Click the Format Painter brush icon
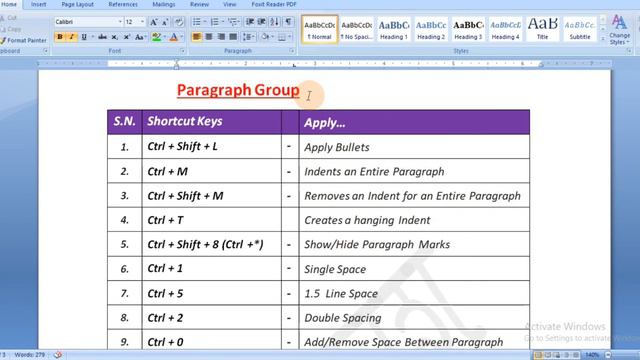The width and height of the screenshot is (640, 360). 3,40
